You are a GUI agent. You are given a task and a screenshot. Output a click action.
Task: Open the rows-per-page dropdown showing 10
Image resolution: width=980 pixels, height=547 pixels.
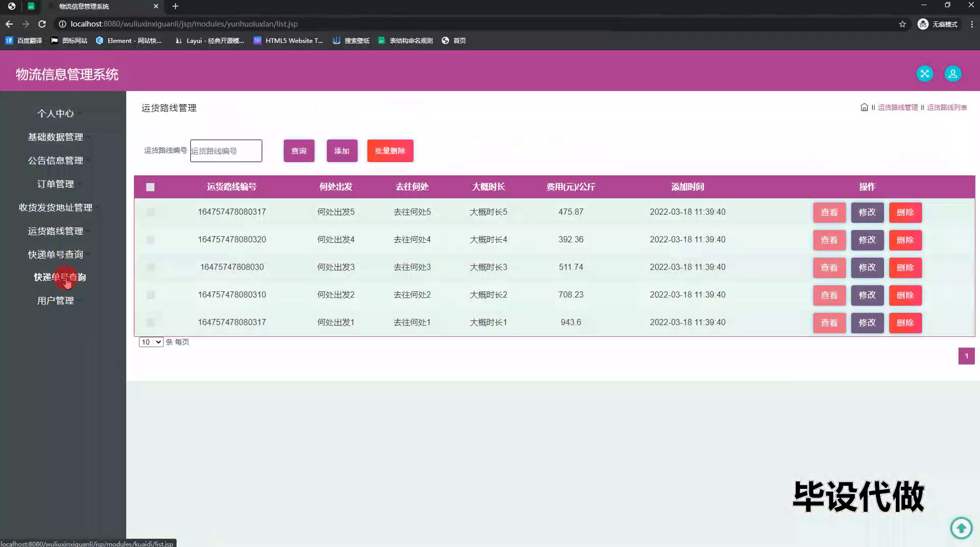point(151,342)
